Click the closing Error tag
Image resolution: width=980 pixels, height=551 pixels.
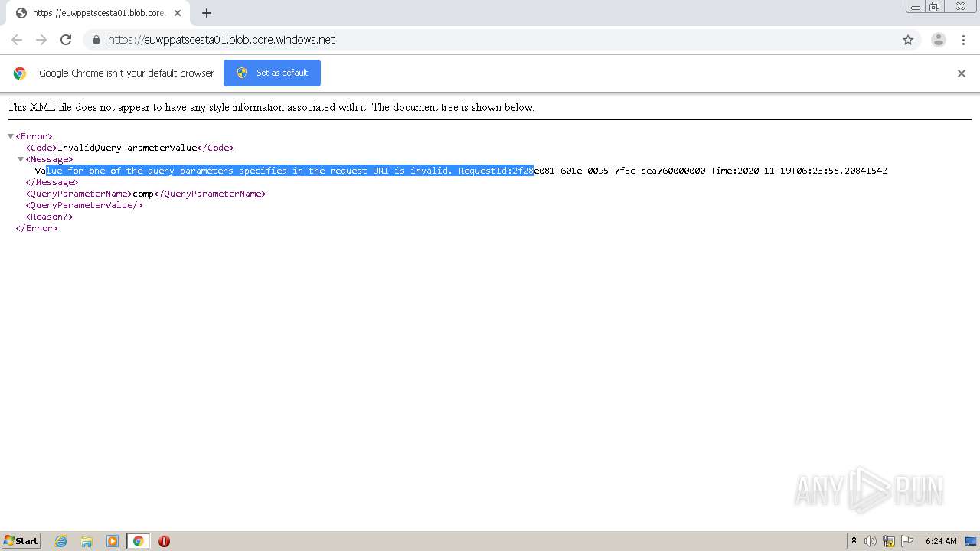click(x=37, y=228)
